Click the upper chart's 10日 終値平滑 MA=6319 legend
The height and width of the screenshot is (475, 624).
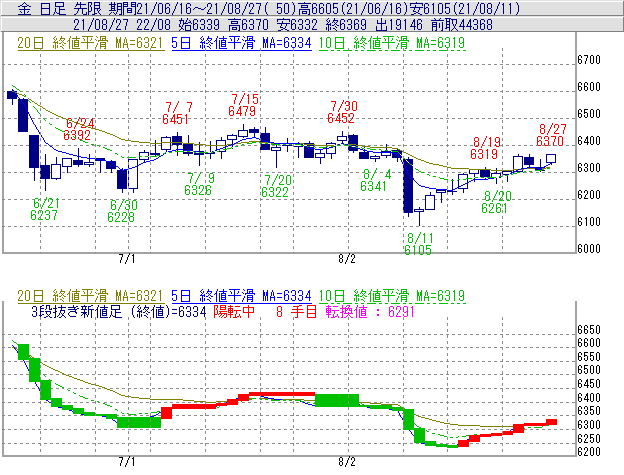point(392,43)
